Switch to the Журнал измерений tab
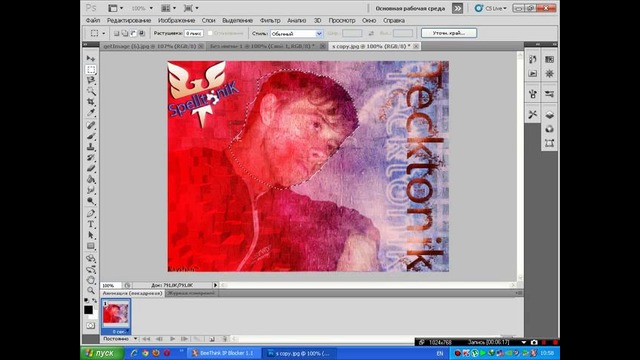The image size is (640, 360). [191, 293]
